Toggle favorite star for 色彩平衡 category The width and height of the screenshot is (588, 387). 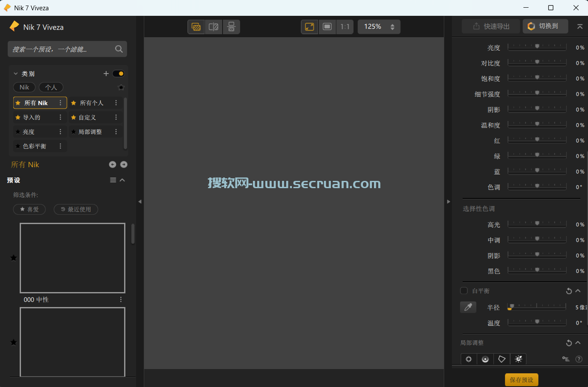point(18,146)
